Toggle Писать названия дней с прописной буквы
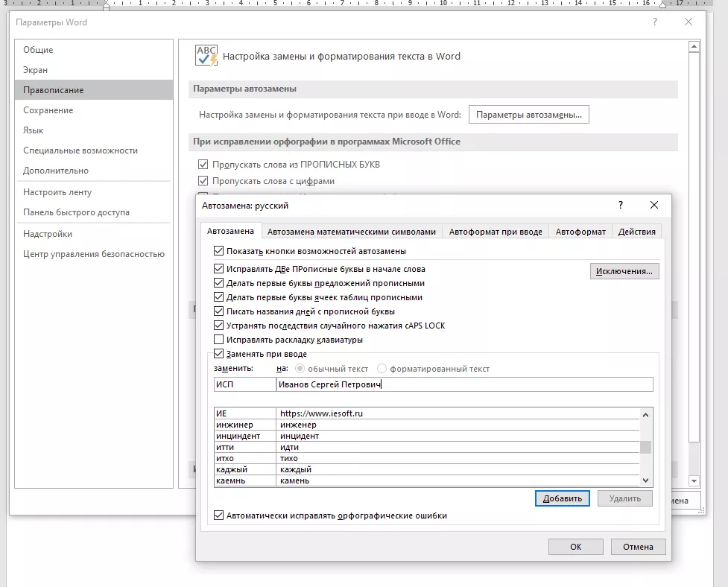The height and width of the screenshot is (587, 728). point(218,311)
